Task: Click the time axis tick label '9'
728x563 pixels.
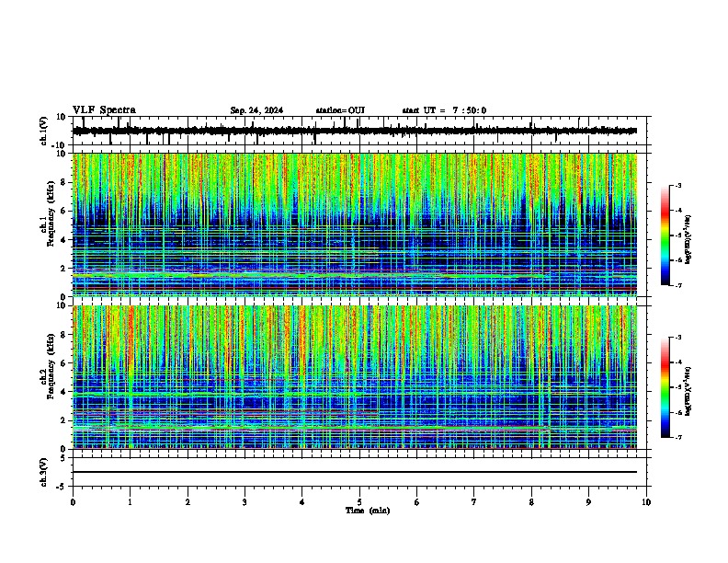Action: click(588, 502)
